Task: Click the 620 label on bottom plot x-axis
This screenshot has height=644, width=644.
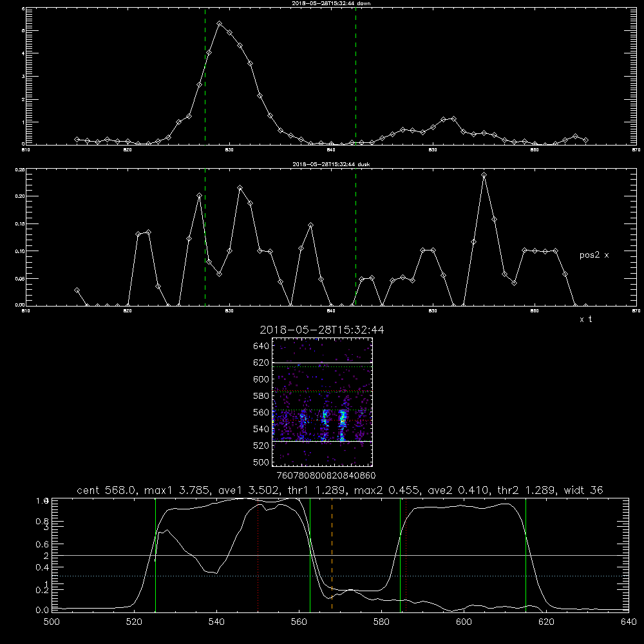Action: [x=546, y=622]
